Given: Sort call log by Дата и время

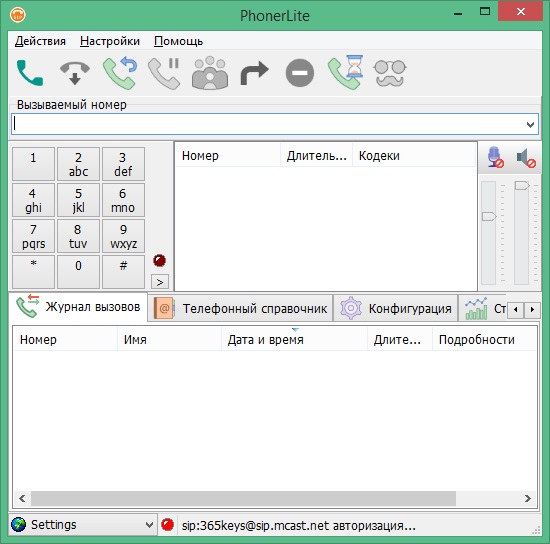Looking at the screenshot, I should (x=295, y=339).
